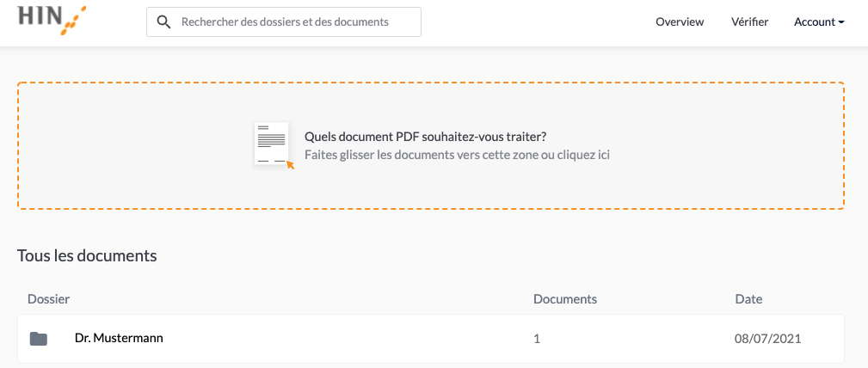The height and width of the screenshot is (368, 868).
Task: Sort by the Dossier column header
Action: (x=49, y=299)
